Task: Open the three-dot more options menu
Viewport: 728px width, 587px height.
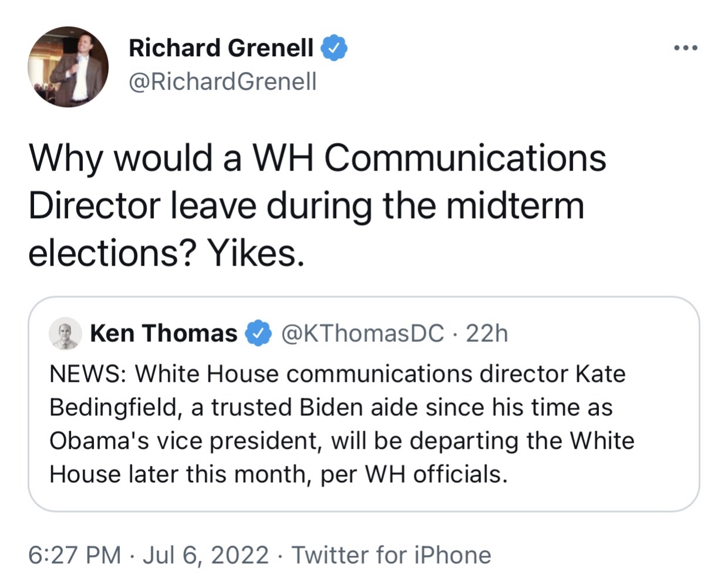Action: point(686,48)
